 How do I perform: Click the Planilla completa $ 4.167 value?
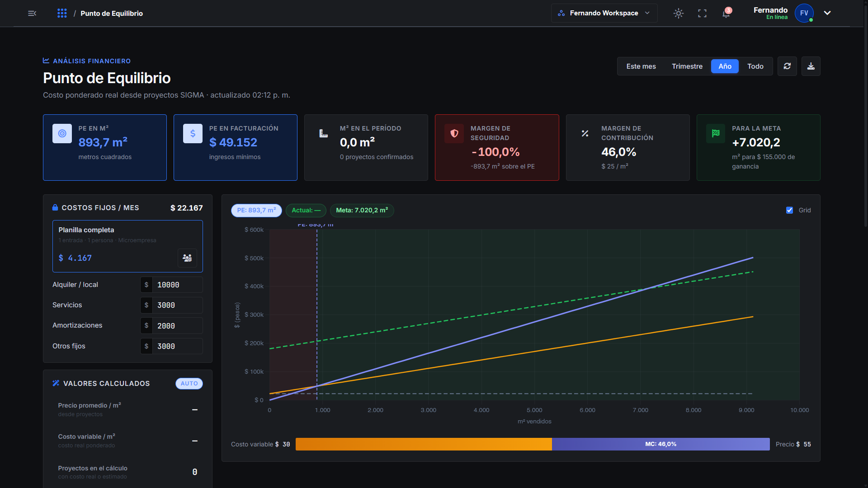click(x=75, y=258)
